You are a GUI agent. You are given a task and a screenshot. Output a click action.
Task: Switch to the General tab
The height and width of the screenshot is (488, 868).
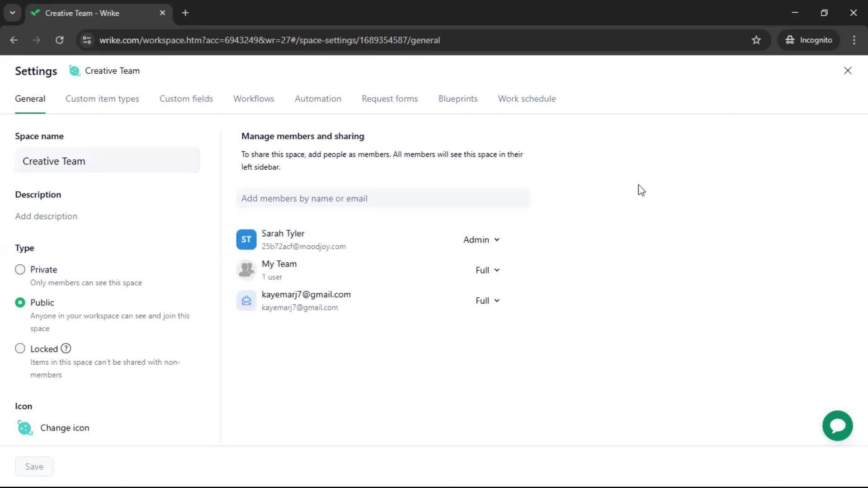point(30,99)
